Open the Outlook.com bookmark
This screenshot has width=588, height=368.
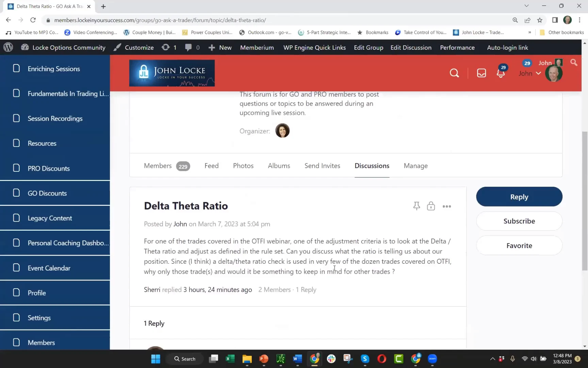point(265,32)
